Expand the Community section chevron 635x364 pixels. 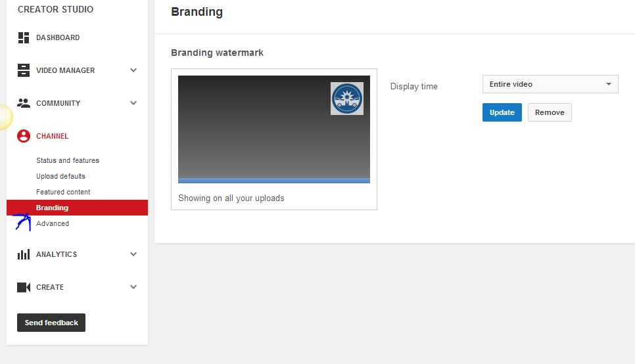[x=133, y=103]
